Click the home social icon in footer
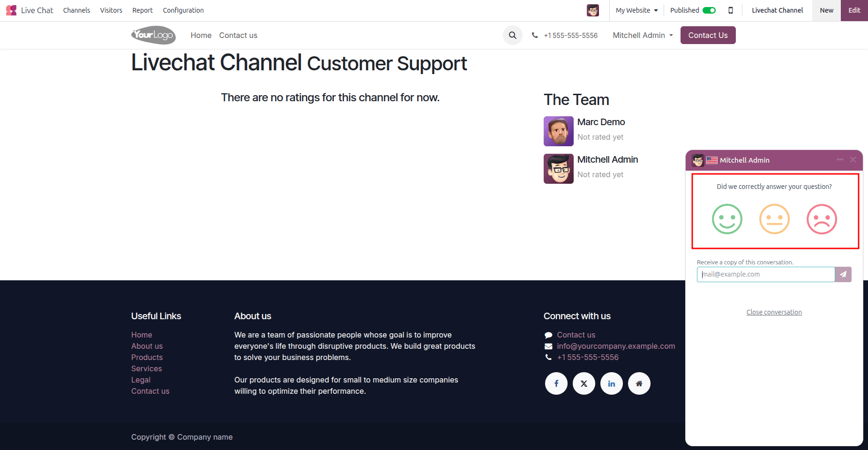This screenshot has height=450, width=868. tap(639, 383)
